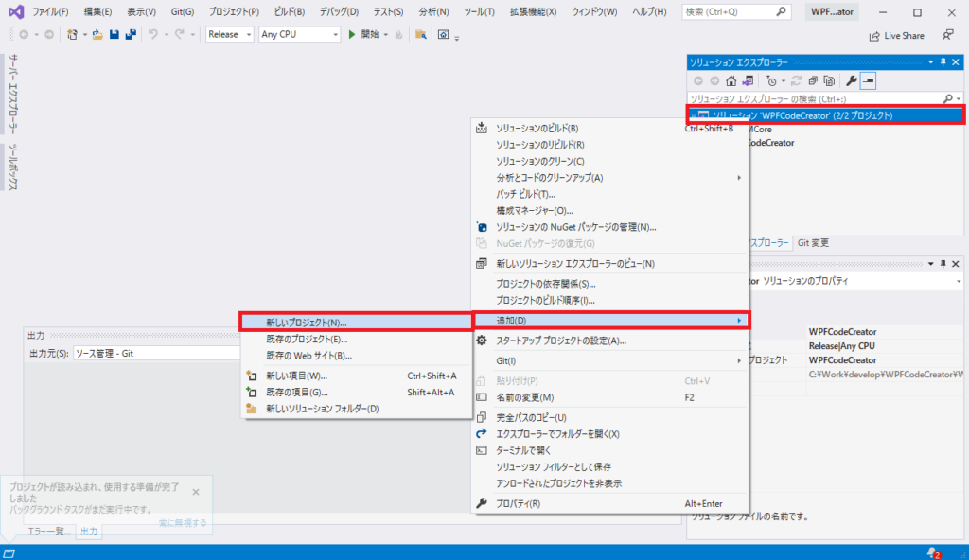Click the notifications bell in status bar
Screen dimensions: 969x560
(x=932, y=552)
